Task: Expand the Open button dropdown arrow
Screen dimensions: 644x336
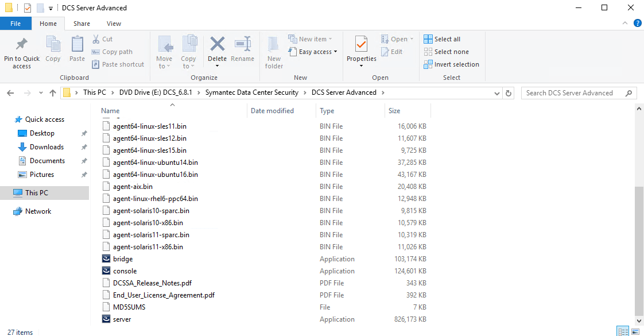Action: pyautogui.click(x=412, y=40)
